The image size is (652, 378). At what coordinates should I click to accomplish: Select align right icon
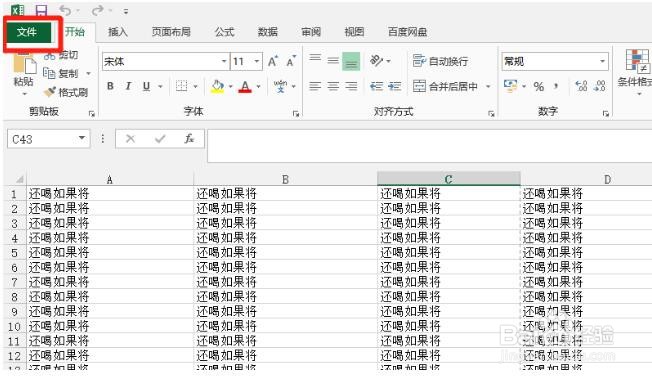(351, 86)
